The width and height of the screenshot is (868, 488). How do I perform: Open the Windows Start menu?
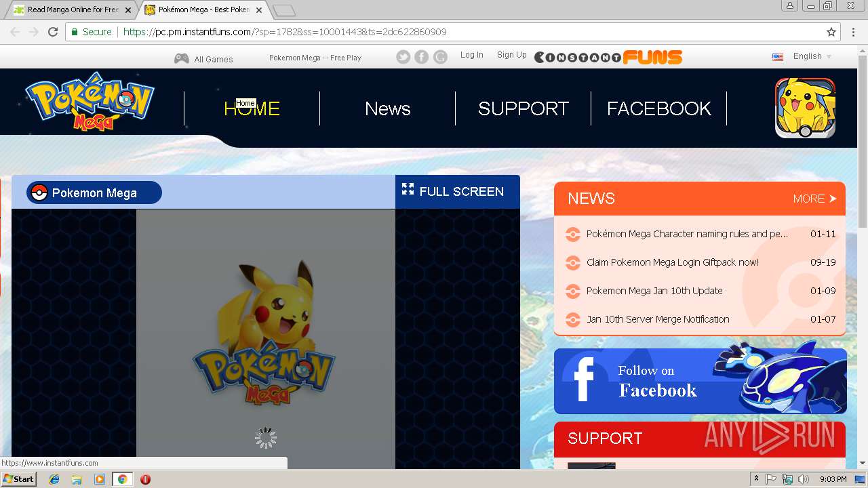[x=18, y=479]
